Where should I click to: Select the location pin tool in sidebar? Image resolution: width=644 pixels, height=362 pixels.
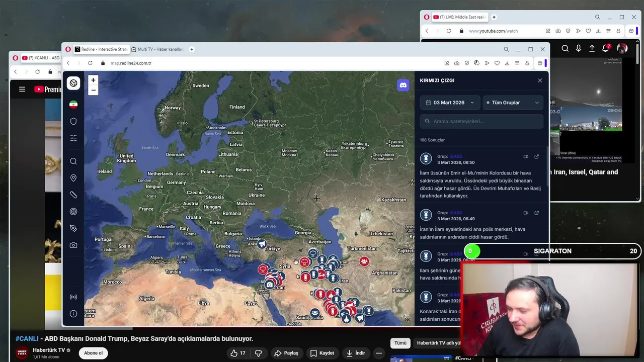[73, 178]
